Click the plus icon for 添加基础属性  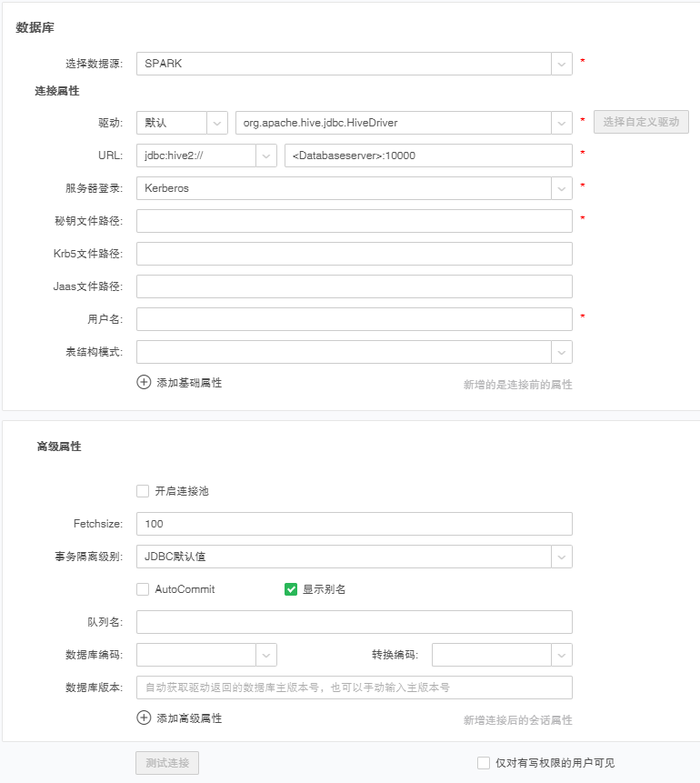pyautogui.click(x=144, y=383)
